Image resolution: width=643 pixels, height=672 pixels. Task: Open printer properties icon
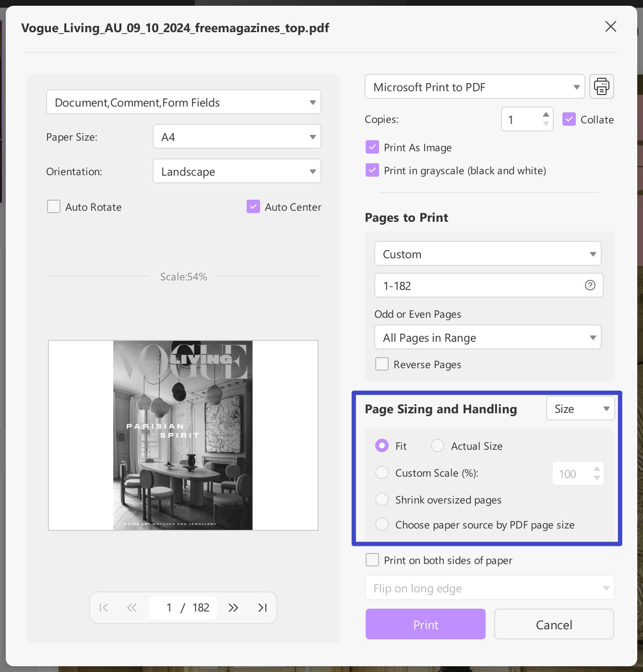click(x=601, y=86)
